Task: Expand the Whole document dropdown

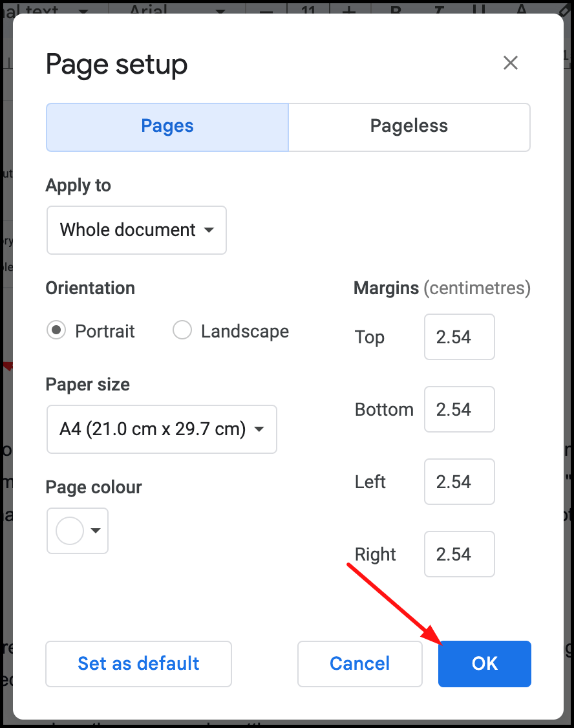Action: coord(136,230)
